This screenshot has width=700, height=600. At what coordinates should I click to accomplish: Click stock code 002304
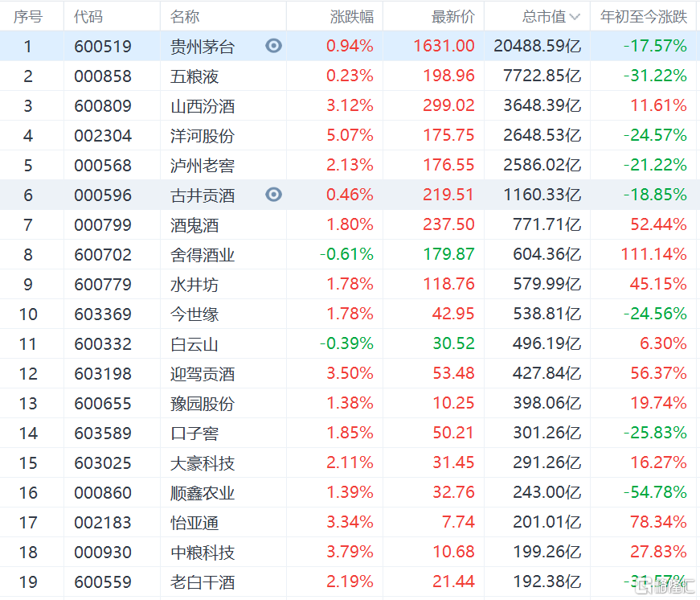click(x=103, y=135)
